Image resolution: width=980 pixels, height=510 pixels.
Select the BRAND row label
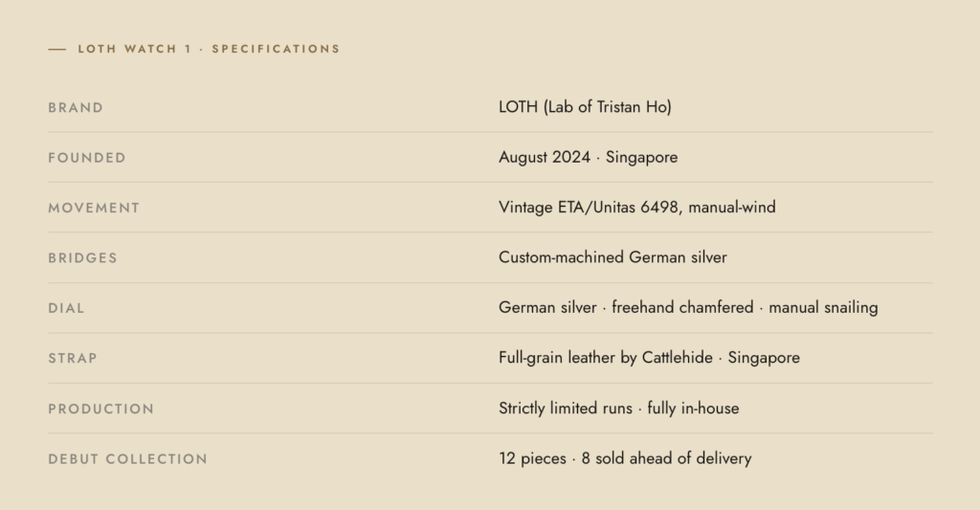point(76,108)
